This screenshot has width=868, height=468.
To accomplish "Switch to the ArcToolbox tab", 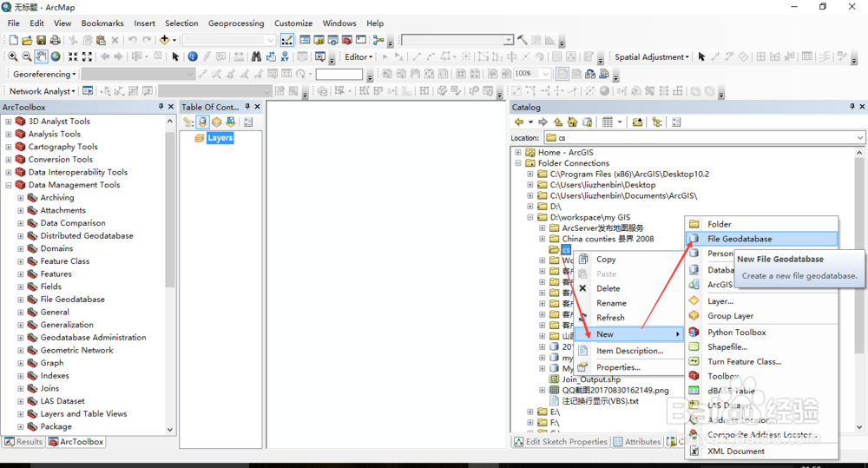I will click(76, 442).
